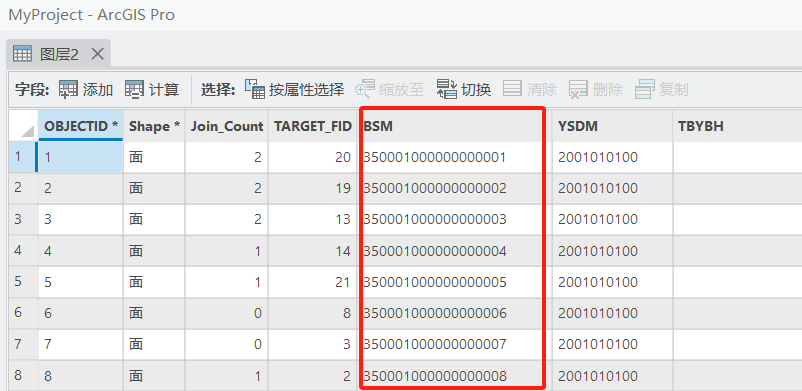
Task: Click BSM cell 350001000000000007
Action: [454, 344]
